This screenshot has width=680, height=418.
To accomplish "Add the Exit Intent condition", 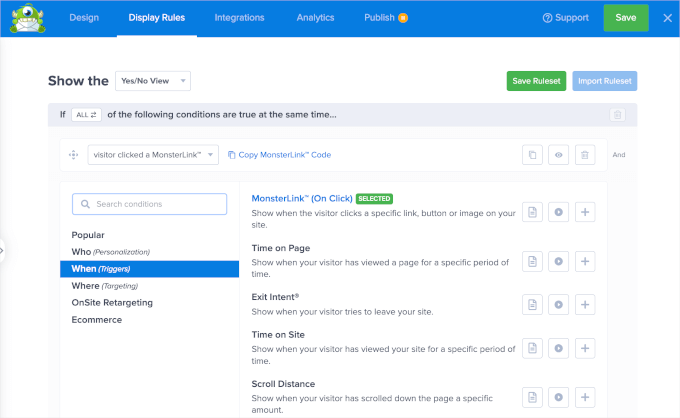I will pyautogui.click(x=585, y=305).
